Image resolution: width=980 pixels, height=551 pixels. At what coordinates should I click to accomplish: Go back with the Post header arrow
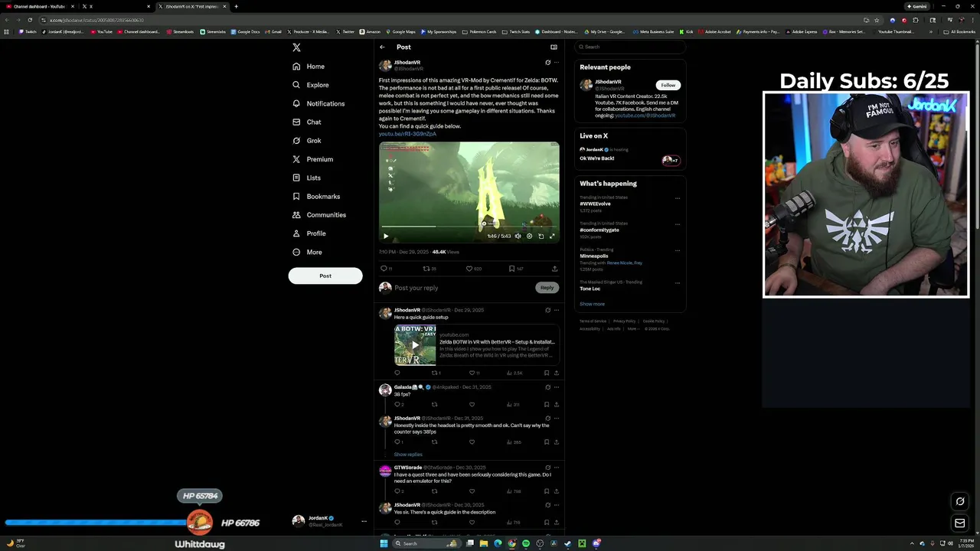coord(382,47)
